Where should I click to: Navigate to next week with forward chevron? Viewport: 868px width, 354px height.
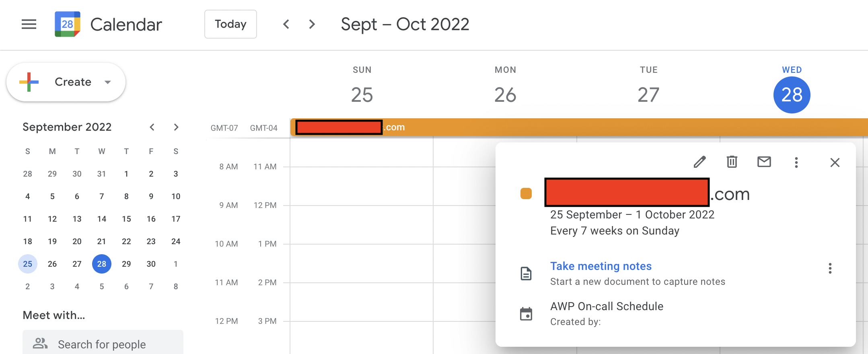(x=312, y=24)
